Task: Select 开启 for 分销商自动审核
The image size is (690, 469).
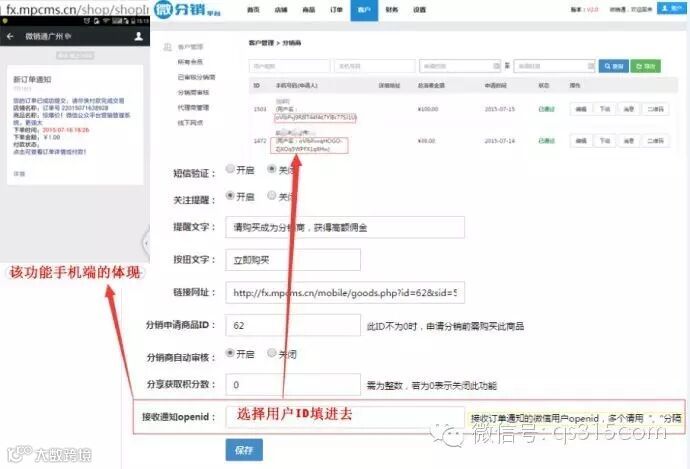Action: pyautogui.click(x=230, y=352)
